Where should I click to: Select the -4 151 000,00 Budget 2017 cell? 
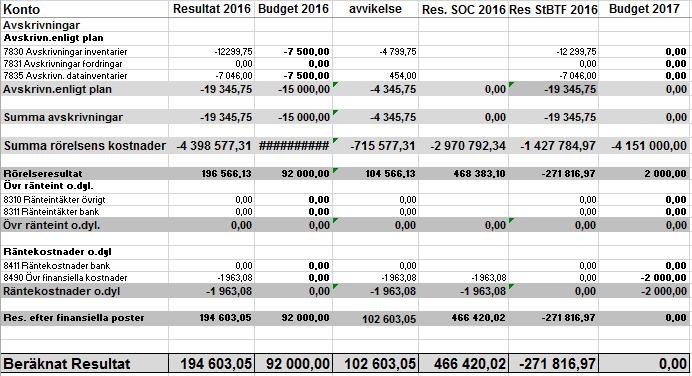click(x=649, y=146)
